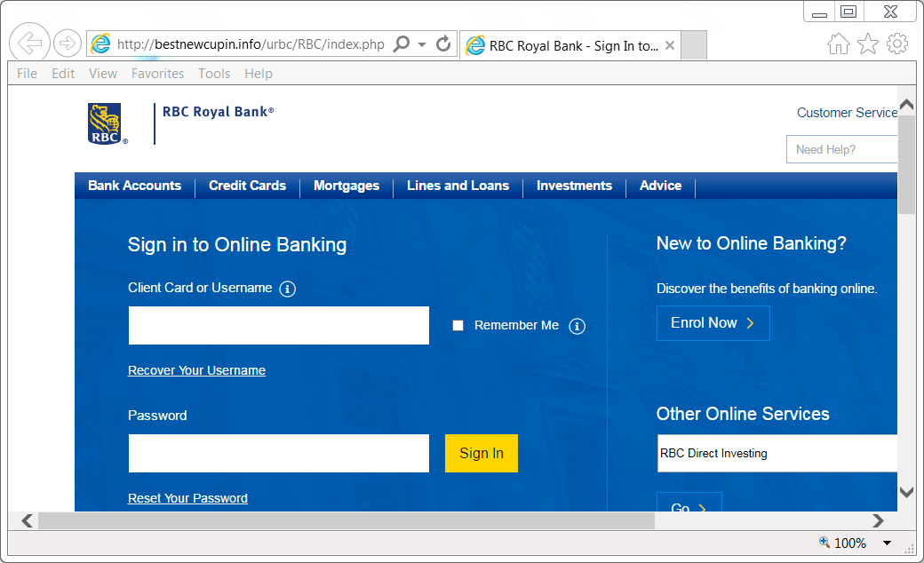This screenshot has height=563, width=924.
Task: Click the horizontal scrollbar thumb
Action: pos(346,520)
